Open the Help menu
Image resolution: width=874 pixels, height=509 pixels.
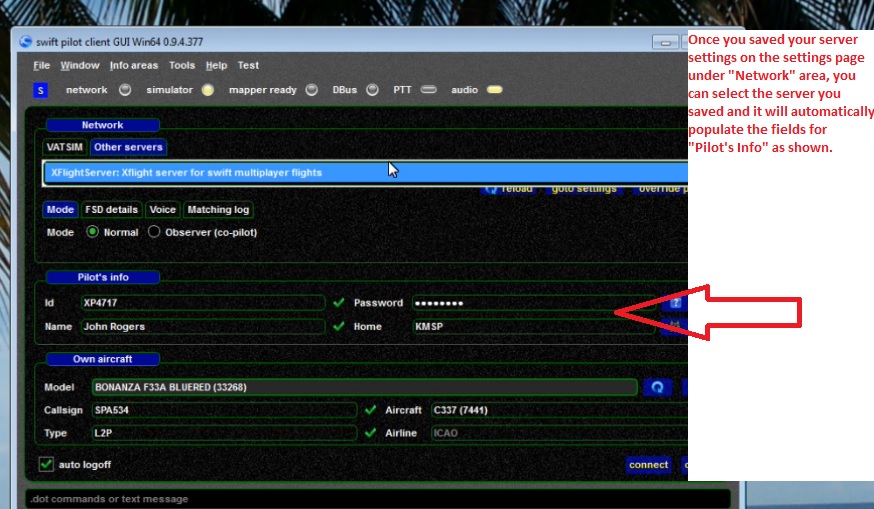[x=216, y=65]
